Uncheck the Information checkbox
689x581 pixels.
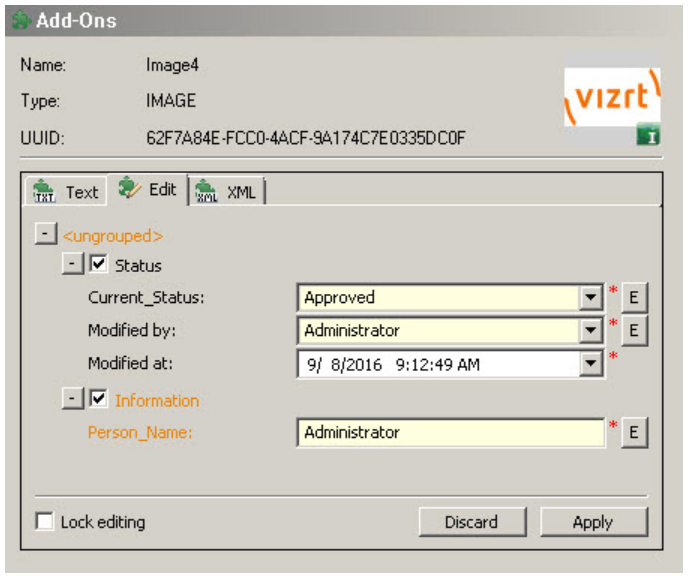98,399
